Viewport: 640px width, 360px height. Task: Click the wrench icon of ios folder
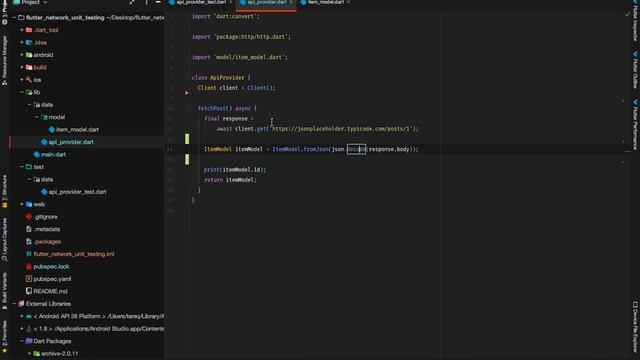pos(29,80)
